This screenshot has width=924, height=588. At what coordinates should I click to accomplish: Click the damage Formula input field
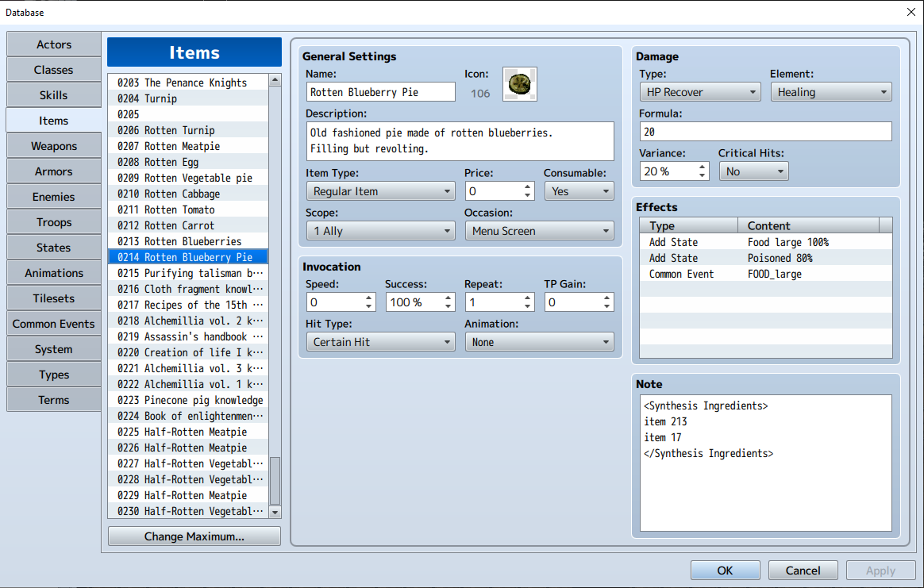pos(765,132)
